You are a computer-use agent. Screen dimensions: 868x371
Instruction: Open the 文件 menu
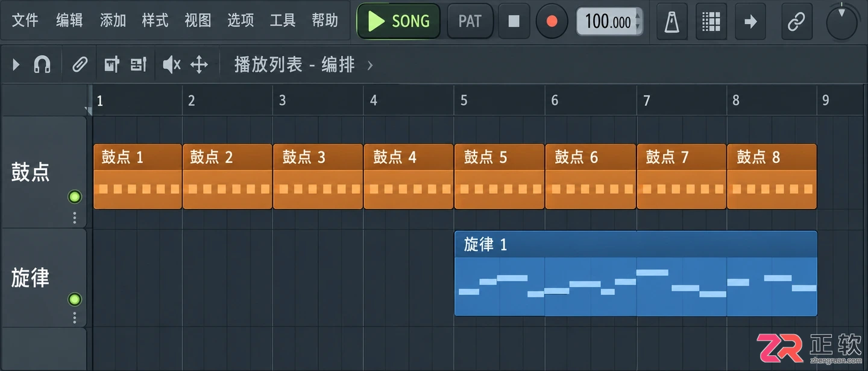pyautogui.click(x=25, y=21)
